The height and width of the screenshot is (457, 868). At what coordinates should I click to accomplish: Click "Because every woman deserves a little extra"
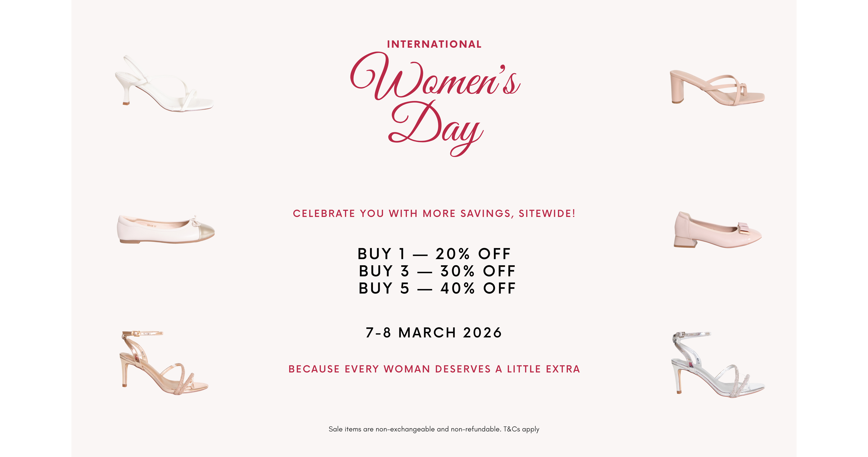click(434, 369)
